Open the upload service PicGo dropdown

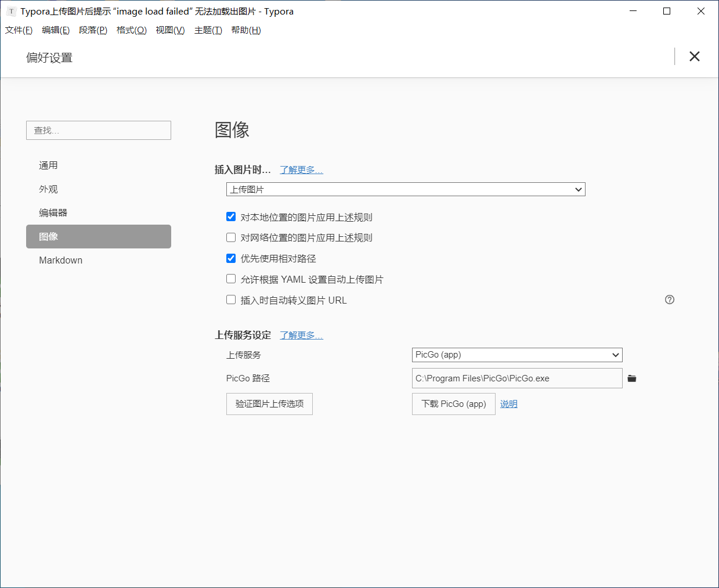(x=517, y=355)
